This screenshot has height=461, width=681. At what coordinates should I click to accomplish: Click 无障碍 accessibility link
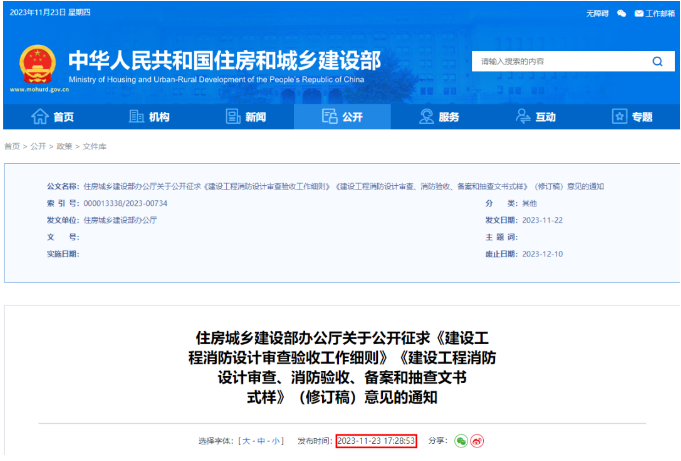[597, 14]
